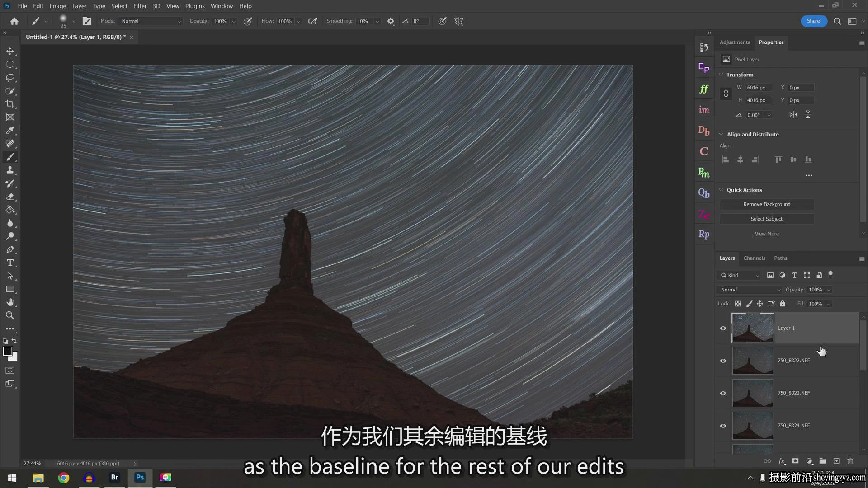The image size is (868, 488).
Task: Select the Eraser tool
Action: click(x=10, y=197)
